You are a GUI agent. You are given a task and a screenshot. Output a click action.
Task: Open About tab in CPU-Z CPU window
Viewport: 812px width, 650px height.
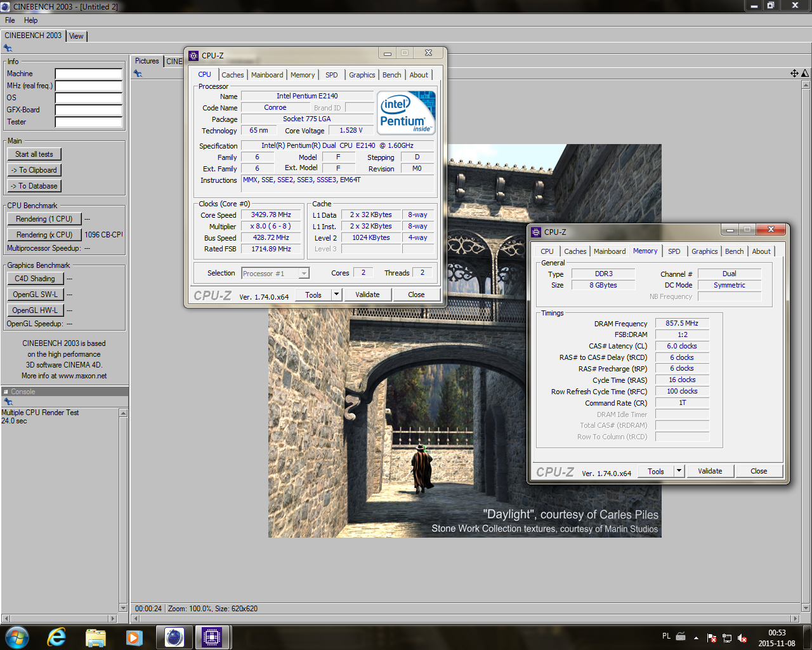click(x=419, y=75)
